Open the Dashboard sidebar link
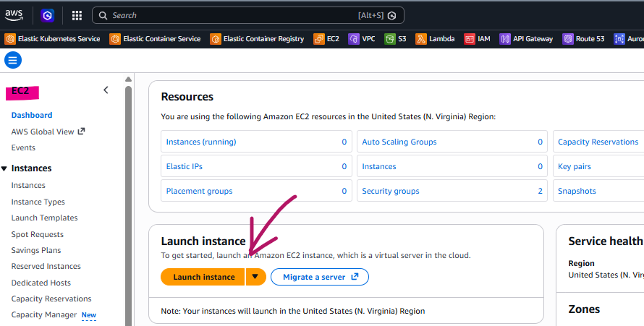 (x=32, y=115)
